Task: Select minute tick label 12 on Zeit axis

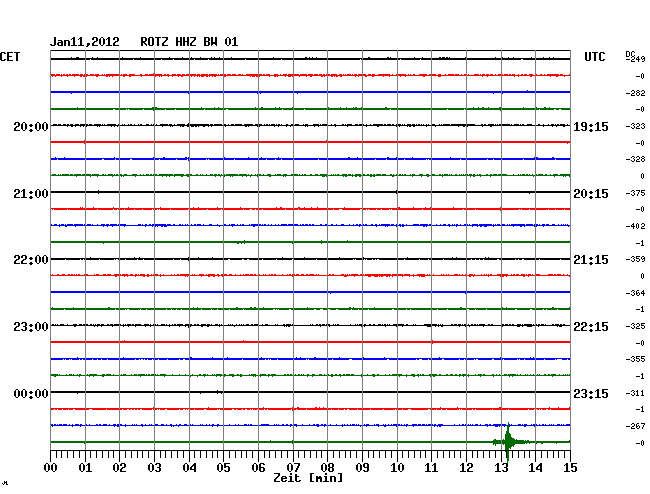Action: (x=466, y=468)
